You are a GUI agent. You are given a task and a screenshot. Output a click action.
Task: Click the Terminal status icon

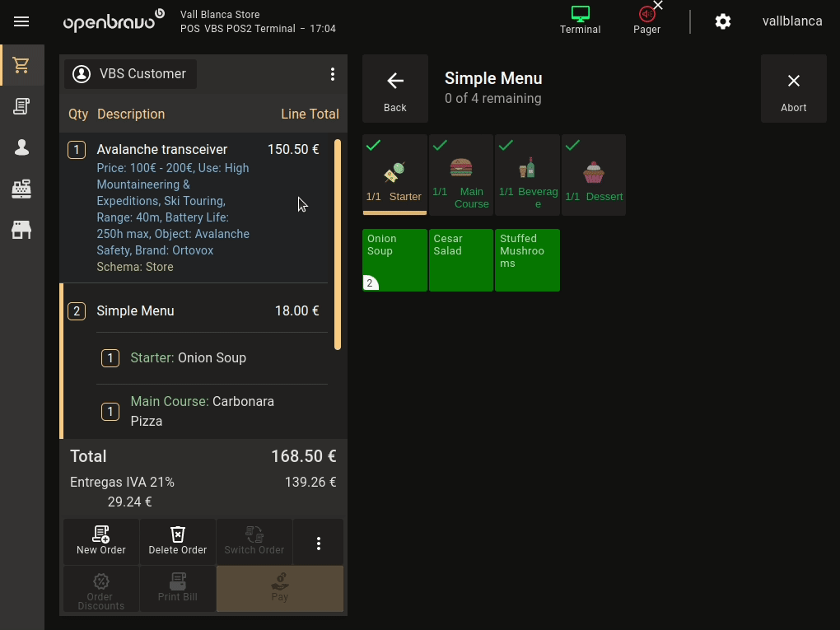(x=580, y=20)
